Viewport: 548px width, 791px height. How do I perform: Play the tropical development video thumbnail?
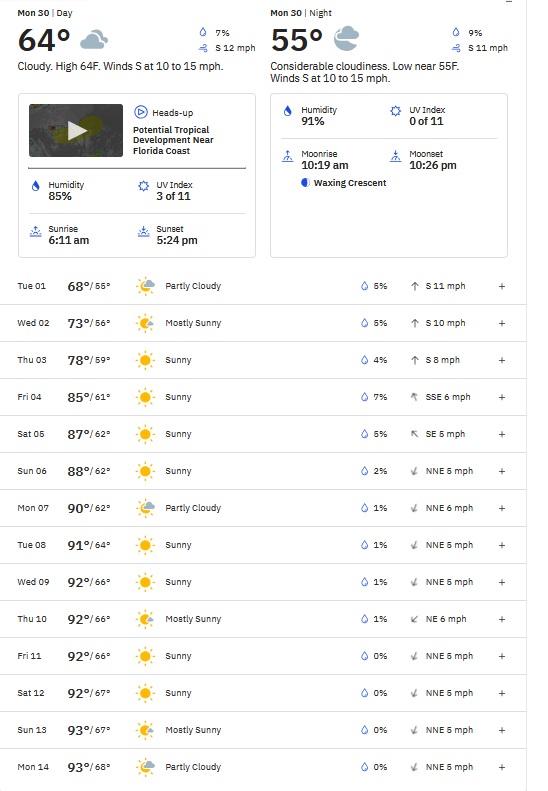[76, 130]
